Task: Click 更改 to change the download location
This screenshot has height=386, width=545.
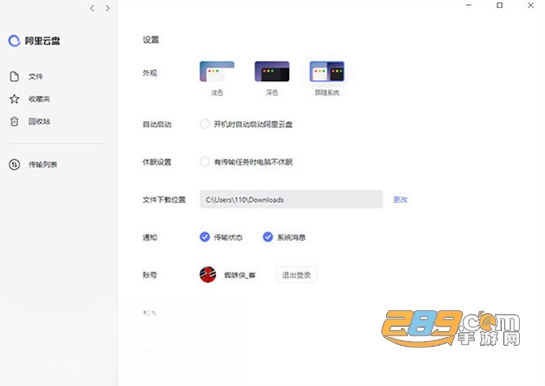Action: click(x=400, y=199)
